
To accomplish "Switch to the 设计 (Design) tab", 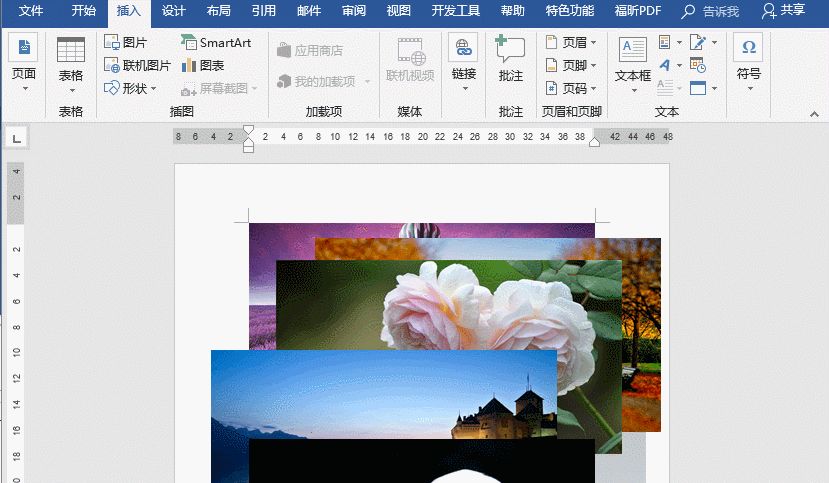I will pyautogui.click(x=173, y=11).
